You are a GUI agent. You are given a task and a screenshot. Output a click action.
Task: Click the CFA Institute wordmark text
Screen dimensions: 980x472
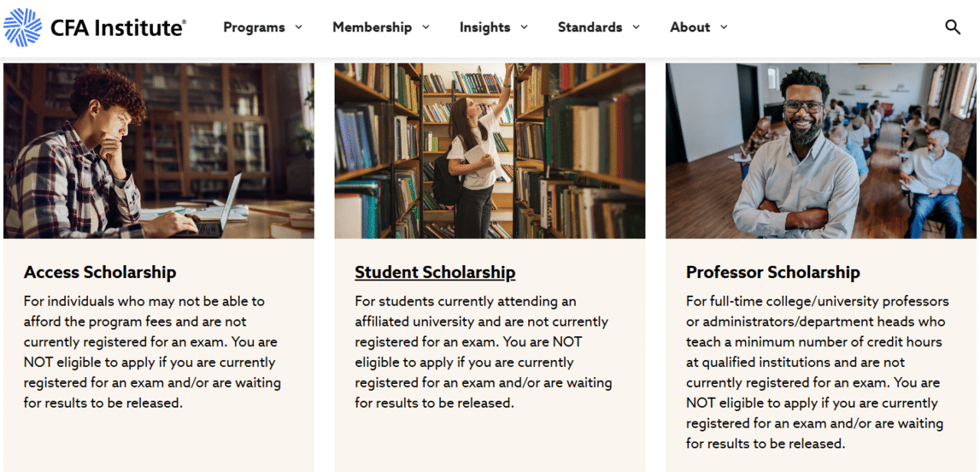coord(118,28)
